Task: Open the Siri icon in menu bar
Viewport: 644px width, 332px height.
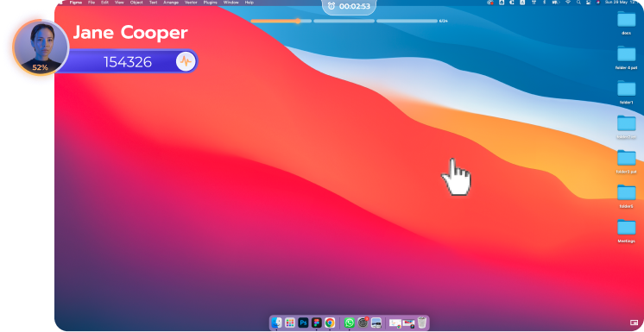Action: click(x=597, y=3)
